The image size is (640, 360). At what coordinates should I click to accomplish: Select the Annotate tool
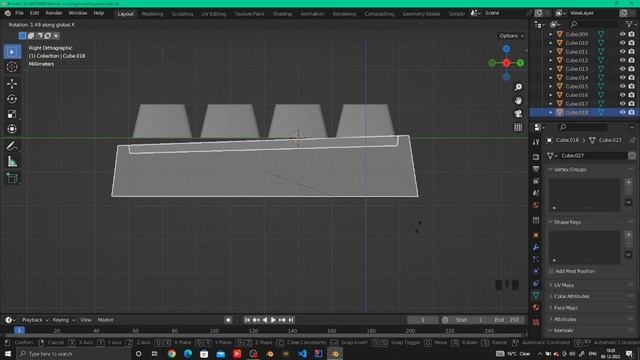[12, 146]
